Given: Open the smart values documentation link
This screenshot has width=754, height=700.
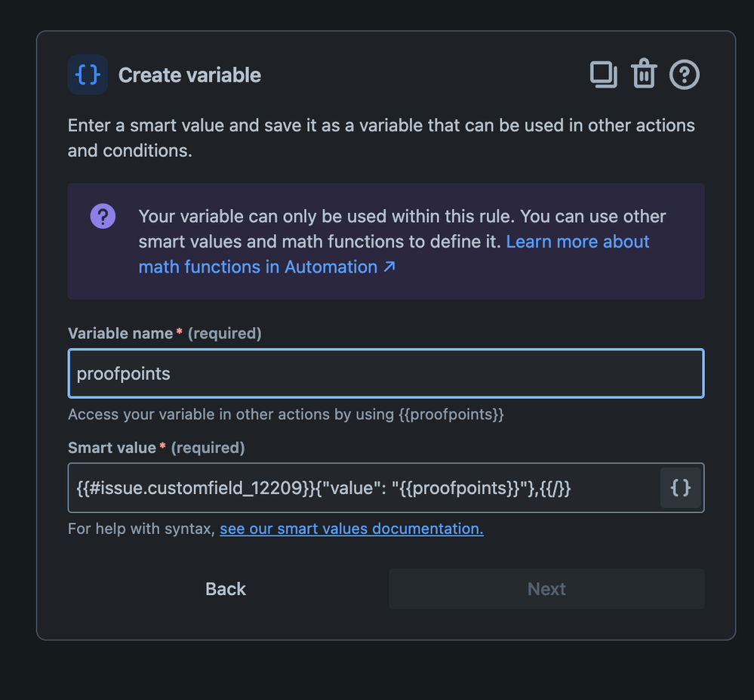Looking at the screenshot, I should (351, 528).
